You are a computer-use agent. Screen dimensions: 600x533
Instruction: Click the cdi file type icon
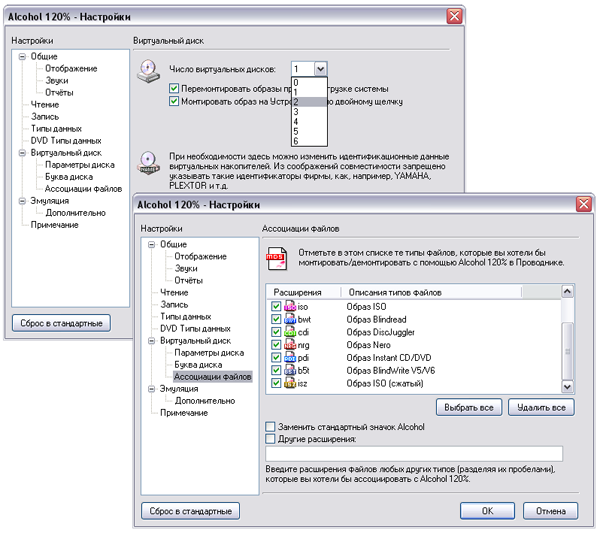pyautogui.click(x=290, y=332)
